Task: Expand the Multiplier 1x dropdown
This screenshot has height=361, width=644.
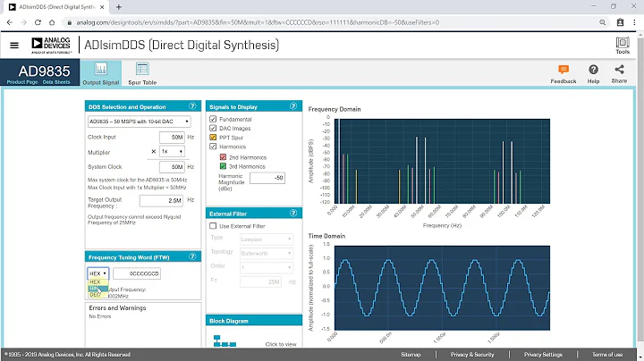Action: [172, 151]
